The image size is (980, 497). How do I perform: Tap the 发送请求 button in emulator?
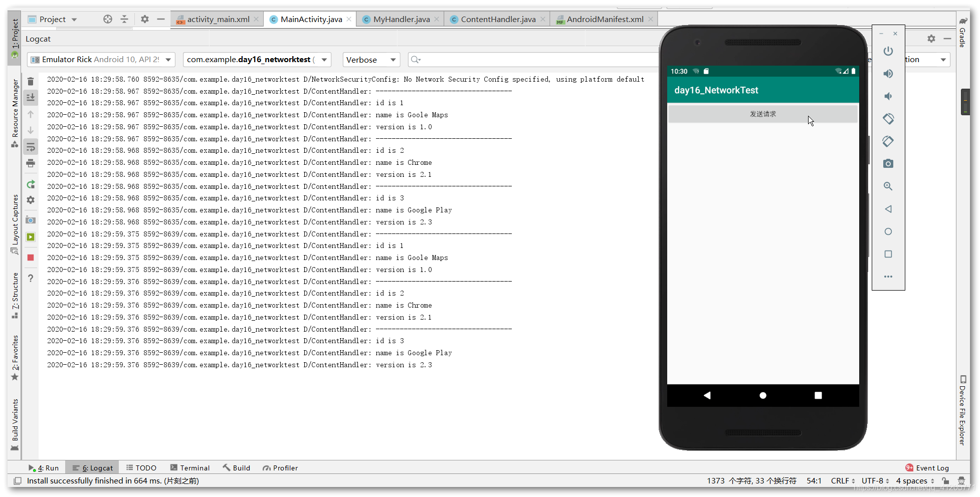[762, 114]
